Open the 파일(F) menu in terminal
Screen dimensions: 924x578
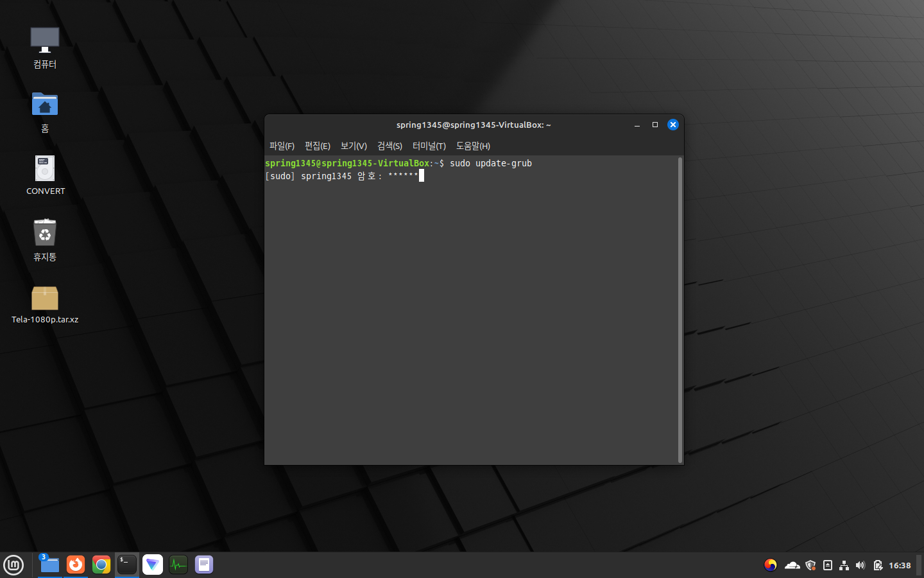pyautogui.click(x=282, y=146)
